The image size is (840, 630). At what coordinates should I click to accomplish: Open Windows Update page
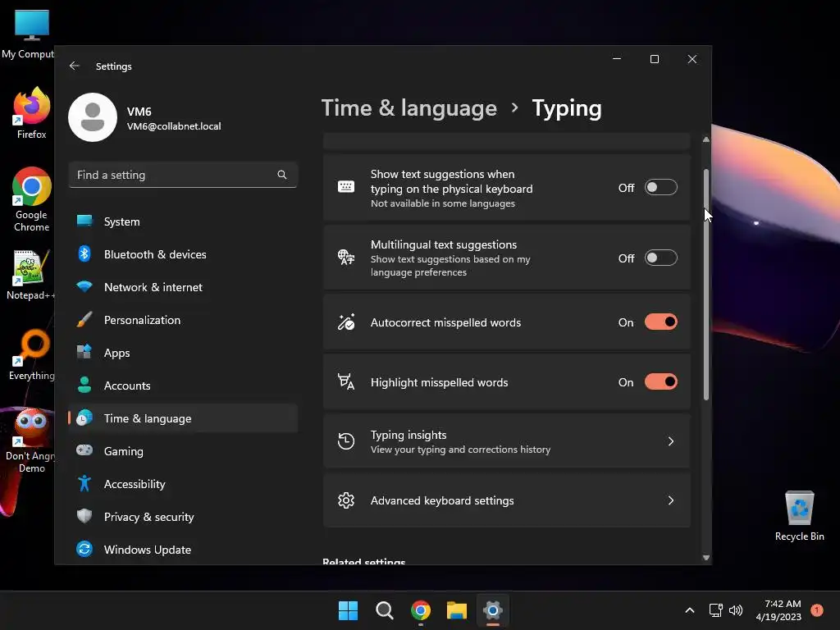click(183, 549)
